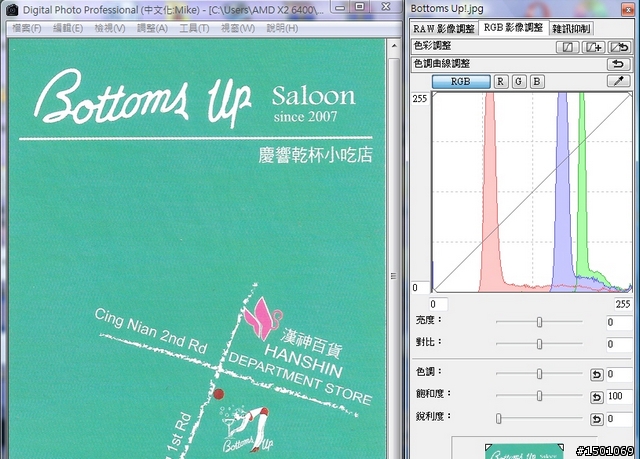
Task: Click the 對比 contrast value field
Action: point(619,344)
